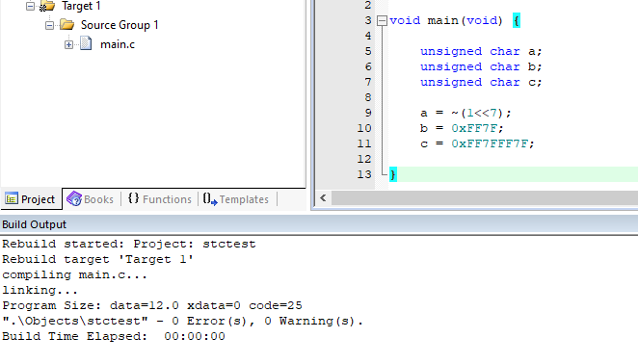Expand the main.c file node
Viewport: 638px width, 364px height.
coord(68,44)
